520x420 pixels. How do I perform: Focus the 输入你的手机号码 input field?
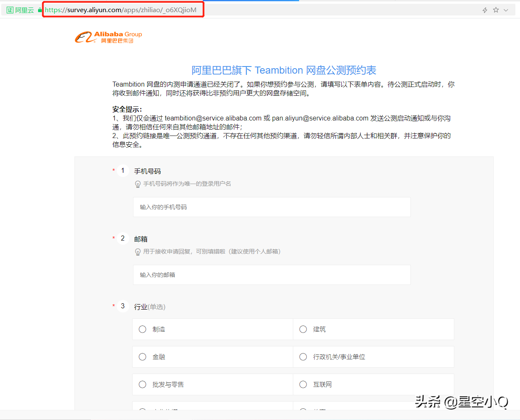tap(272, 207)
